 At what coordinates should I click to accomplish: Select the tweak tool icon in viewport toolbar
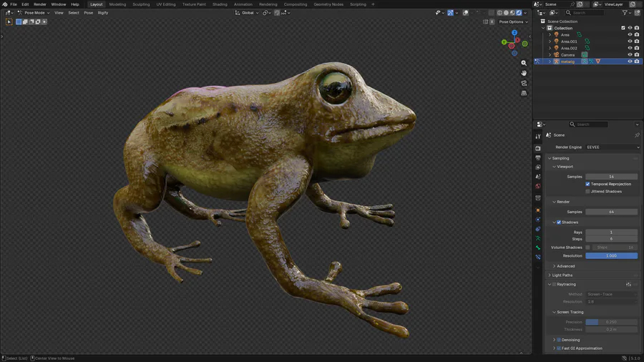pyautogui.click(x=9, y=21)
